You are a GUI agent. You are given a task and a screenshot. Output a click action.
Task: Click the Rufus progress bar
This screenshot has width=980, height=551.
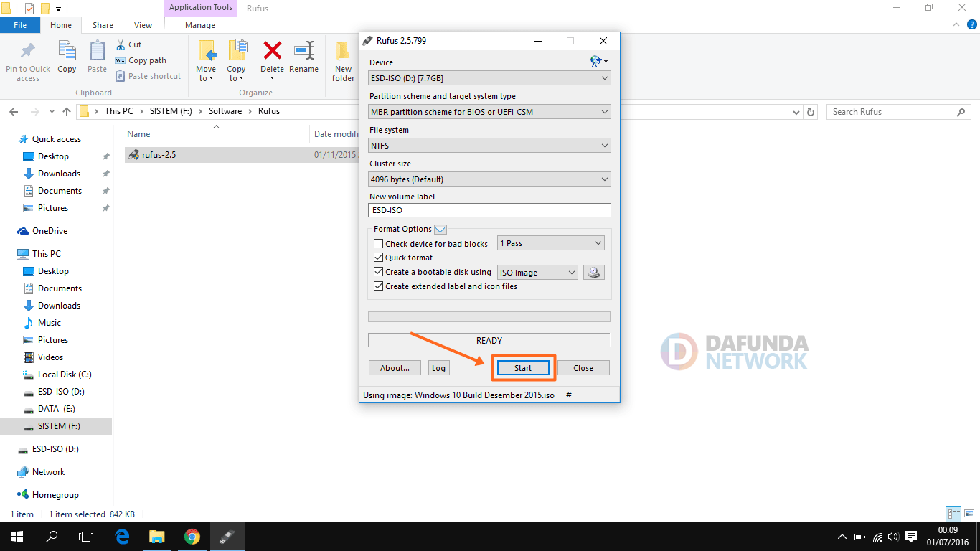pyautogui.click(x=489, y=317)
